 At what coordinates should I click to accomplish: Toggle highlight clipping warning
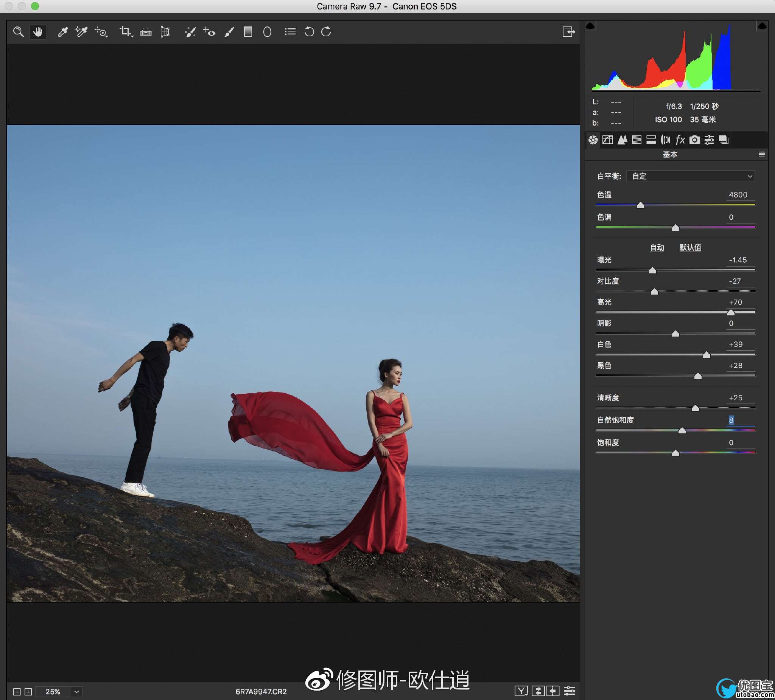pyautogui.click(x=762, y=26)
